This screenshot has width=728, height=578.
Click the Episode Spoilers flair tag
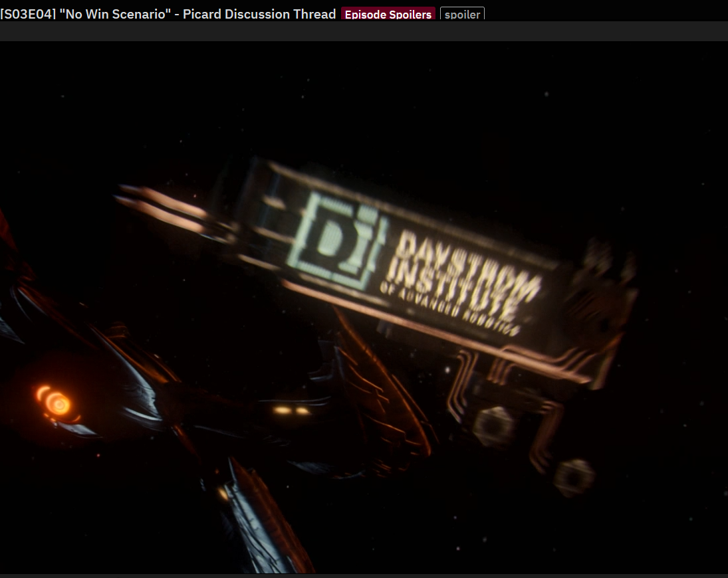click(x=388, y=15)
